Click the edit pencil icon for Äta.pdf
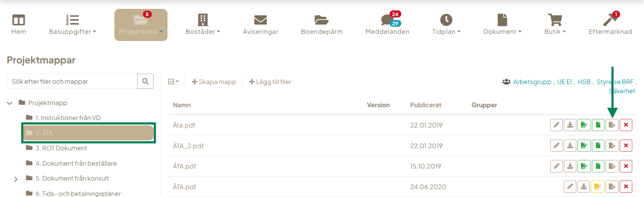This screenshot has width=644, height=197. coord(556,125)
